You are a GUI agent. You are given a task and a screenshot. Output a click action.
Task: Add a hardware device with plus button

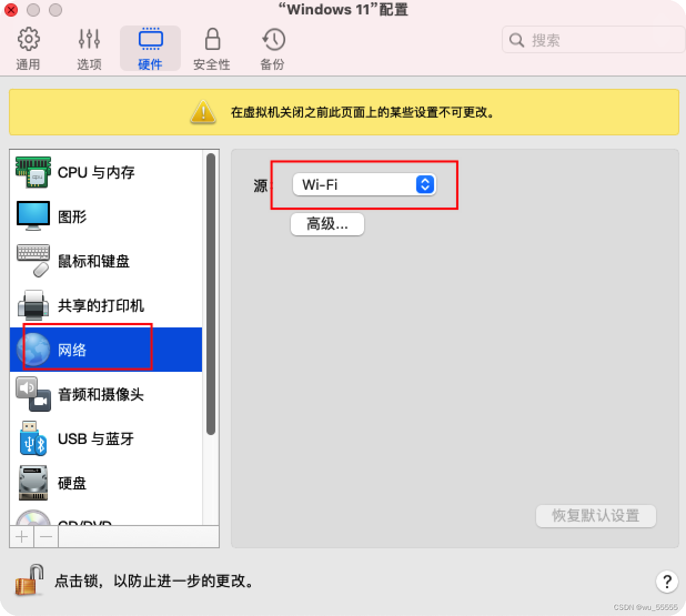[x=22, y=537]
